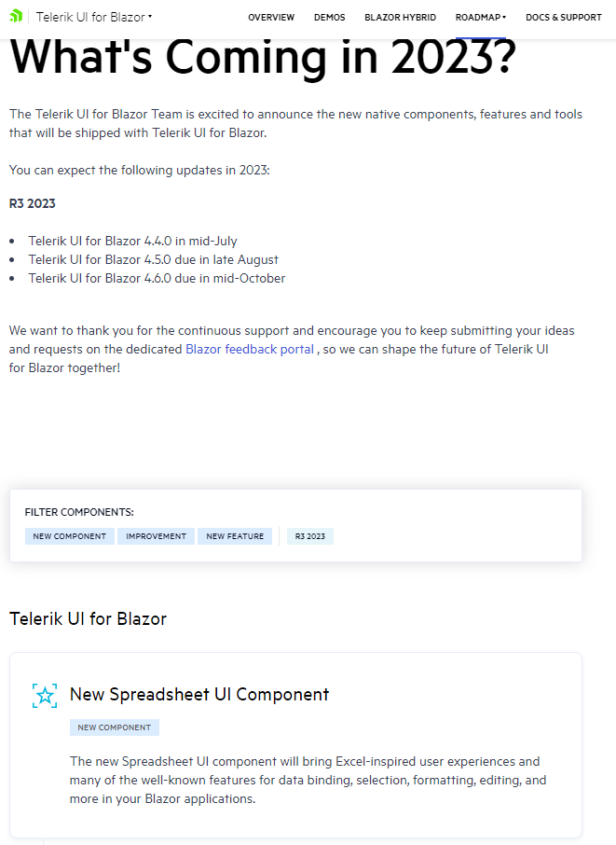The height and width of the screenshot is (845, 616).
Task: Click the bold R3 2023 subheading
Action: [33, 203]
